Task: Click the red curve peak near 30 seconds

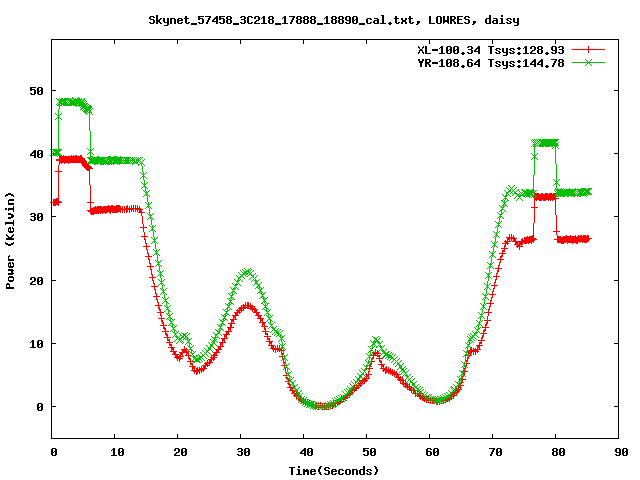Action: (x=247, y=306)
